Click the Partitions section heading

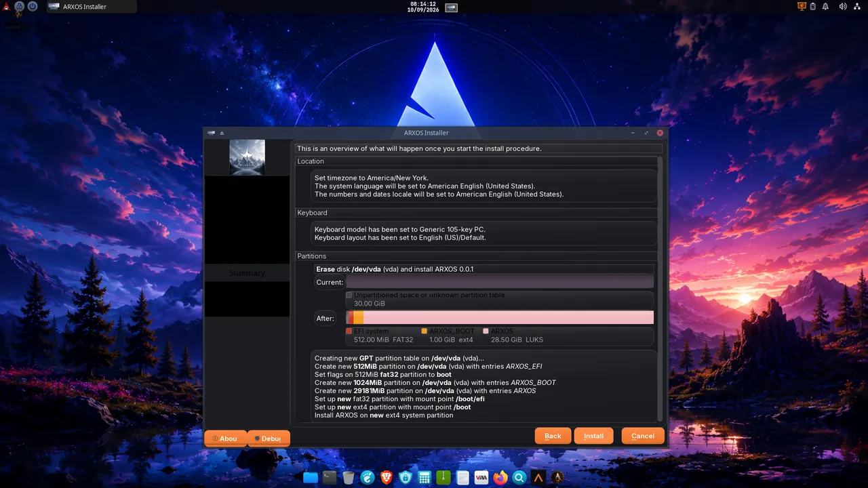click(312, 256)
